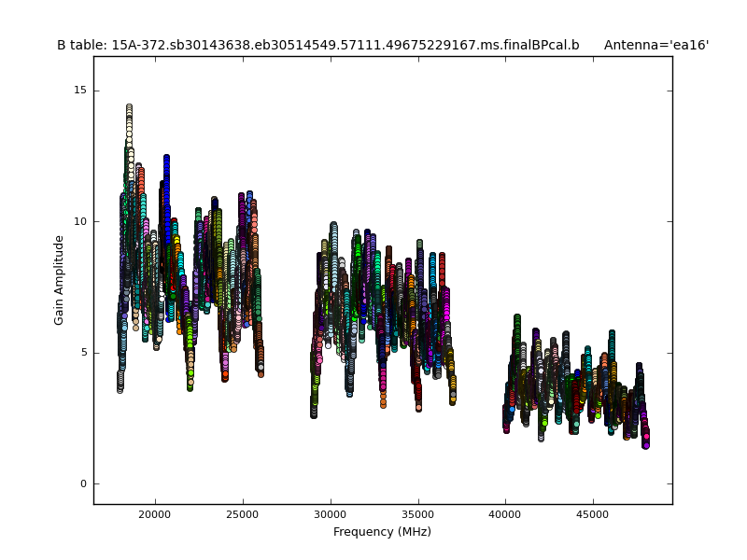Click the plot title beginning with 'B table'

click(317, 45)
